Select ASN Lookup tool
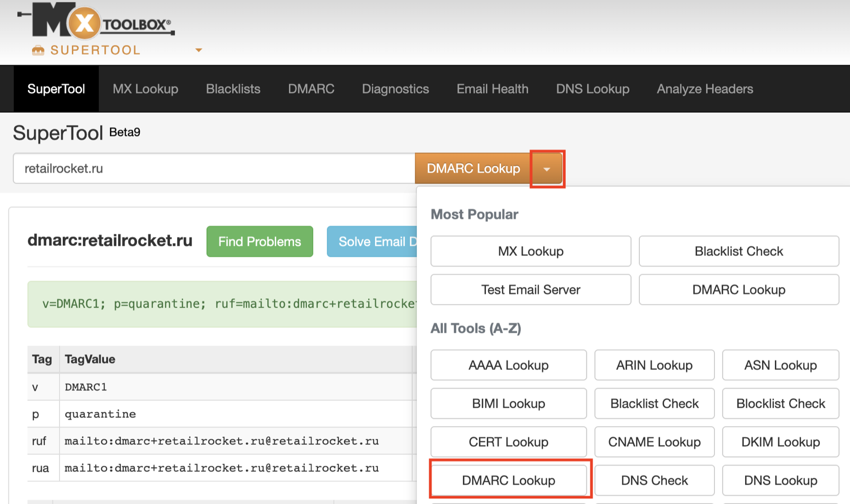 pyautogui.click(x=781, y=365)
